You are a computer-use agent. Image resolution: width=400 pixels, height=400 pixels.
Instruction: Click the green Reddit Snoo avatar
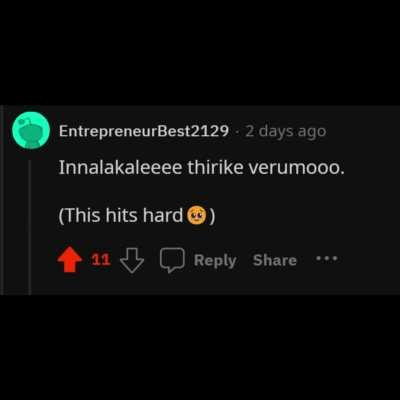coord(31,130)
